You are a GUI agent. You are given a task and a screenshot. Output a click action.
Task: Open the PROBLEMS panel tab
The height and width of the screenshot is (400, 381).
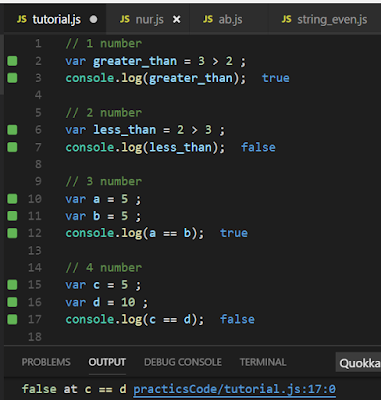point(46,362)
